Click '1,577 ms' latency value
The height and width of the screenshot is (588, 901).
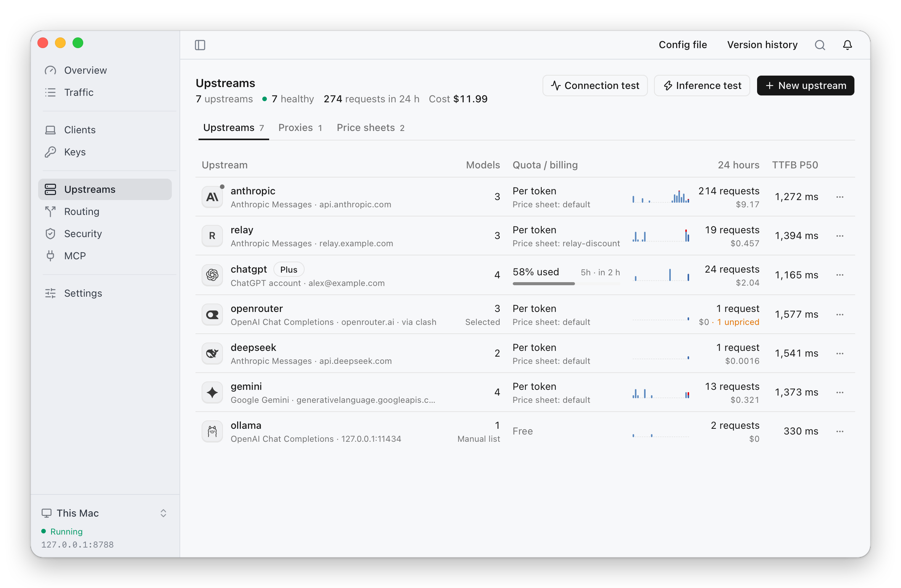click(x=796, y=315)
